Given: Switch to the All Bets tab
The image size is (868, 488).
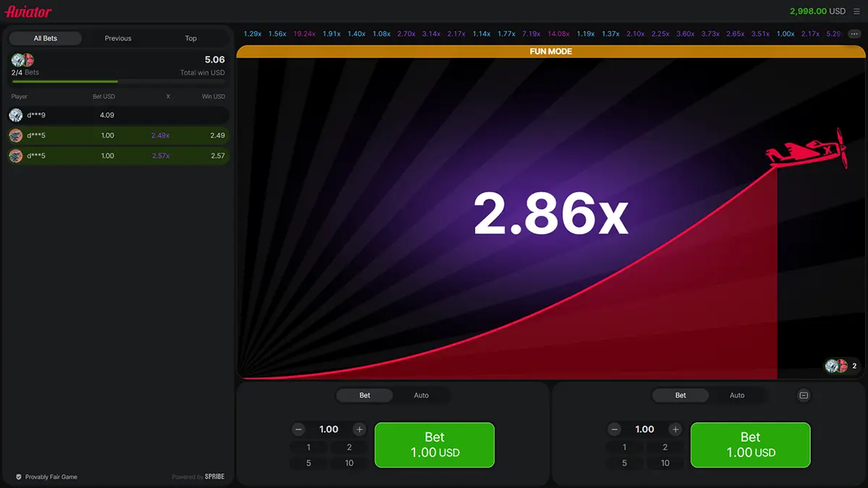Looking at the screenshot, I should point(46,38).
